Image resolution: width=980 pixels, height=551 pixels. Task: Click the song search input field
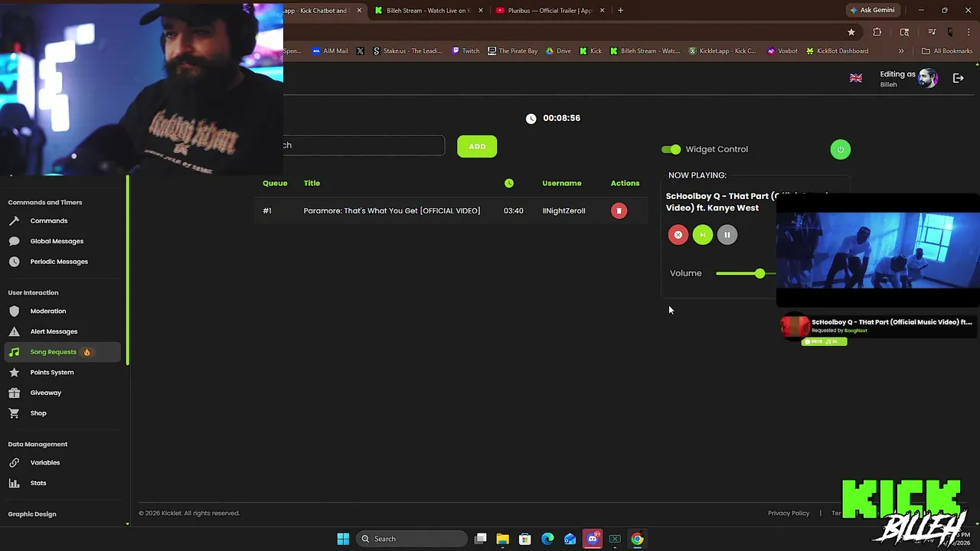364,145
